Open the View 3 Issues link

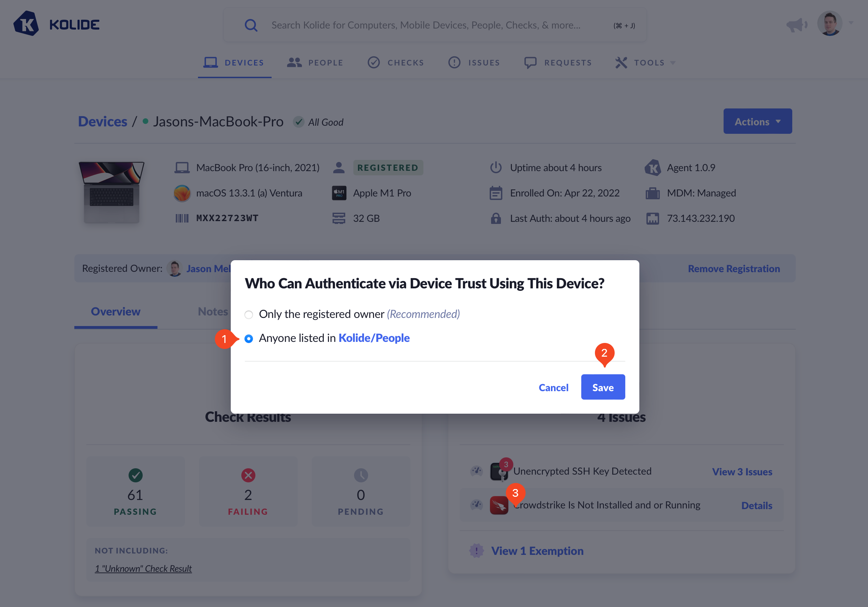742,472
